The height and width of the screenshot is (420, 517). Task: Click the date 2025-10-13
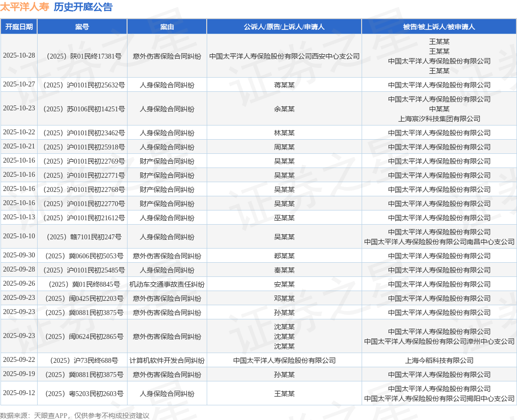19,217
